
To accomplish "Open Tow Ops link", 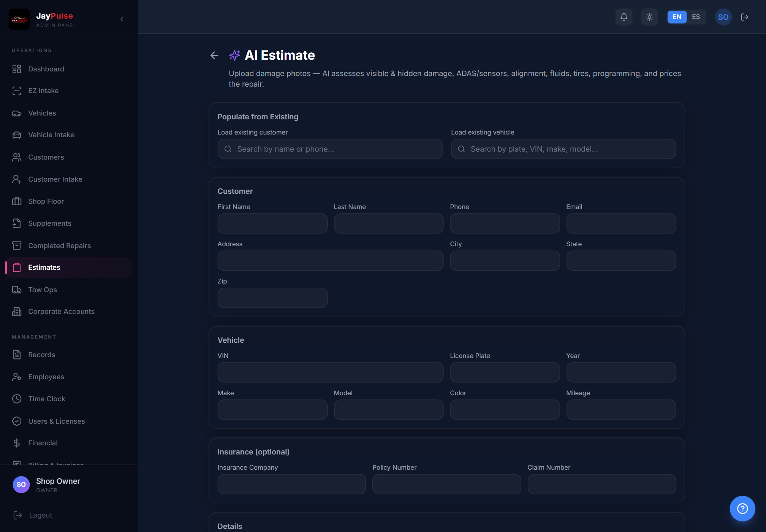I will pos(69,290).
